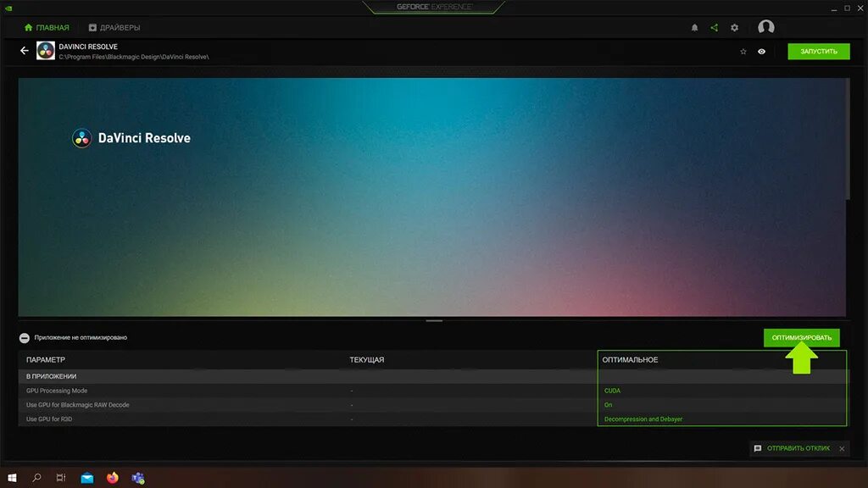Click the В ПРИЛОЖЕНИИ section row
This screenshot has height=488, width=868.
coord(433,376)
